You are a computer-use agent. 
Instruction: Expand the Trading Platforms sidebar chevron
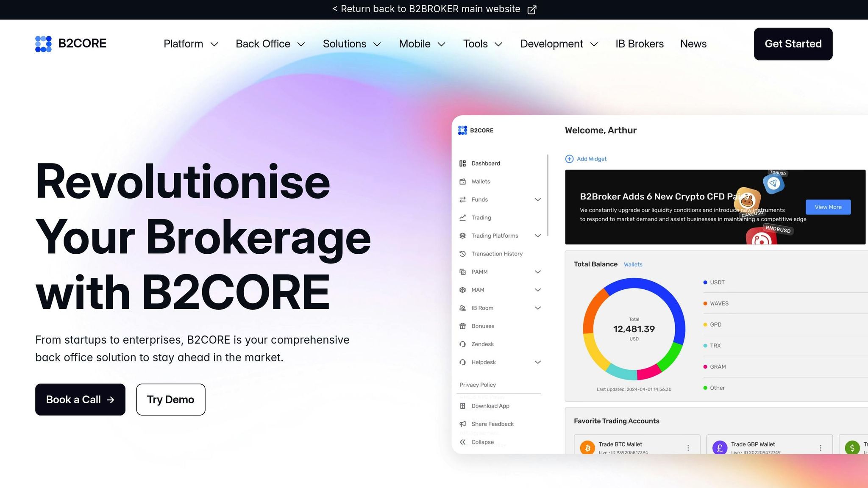[538, 236]
